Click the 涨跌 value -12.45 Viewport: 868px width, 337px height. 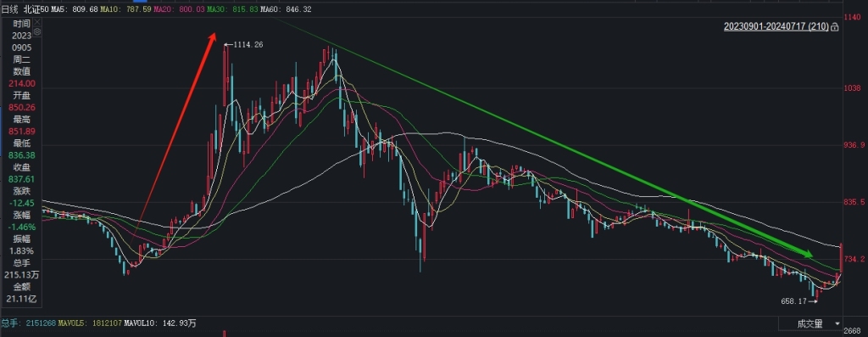point(22,203)
